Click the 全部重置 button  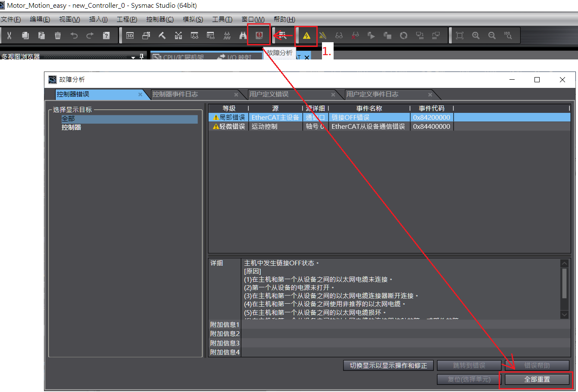point(537,380)
